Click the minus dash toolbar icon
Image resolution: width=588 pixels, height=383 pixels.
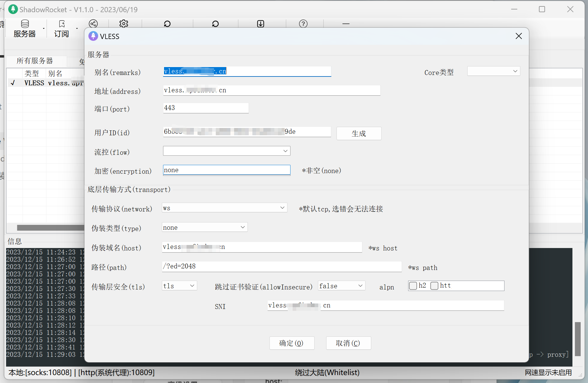pos(346,23)
